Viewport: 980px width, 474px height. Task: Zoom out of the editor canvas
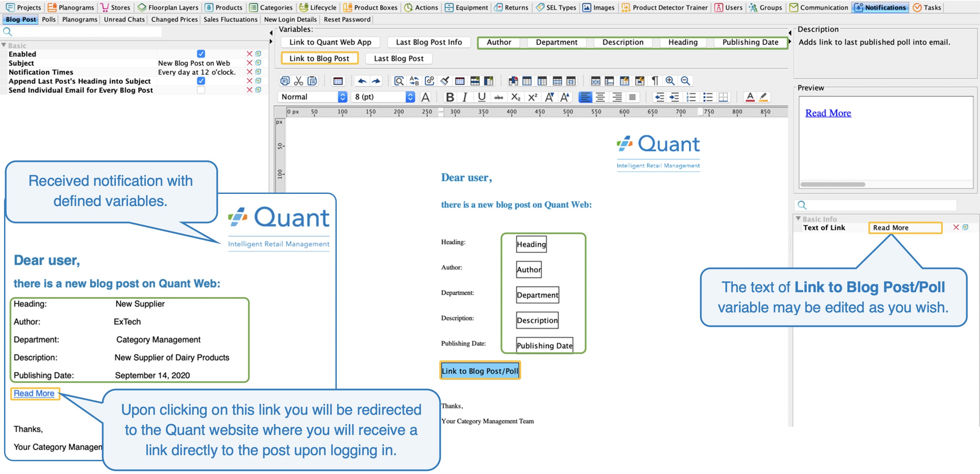coord(685,81)
